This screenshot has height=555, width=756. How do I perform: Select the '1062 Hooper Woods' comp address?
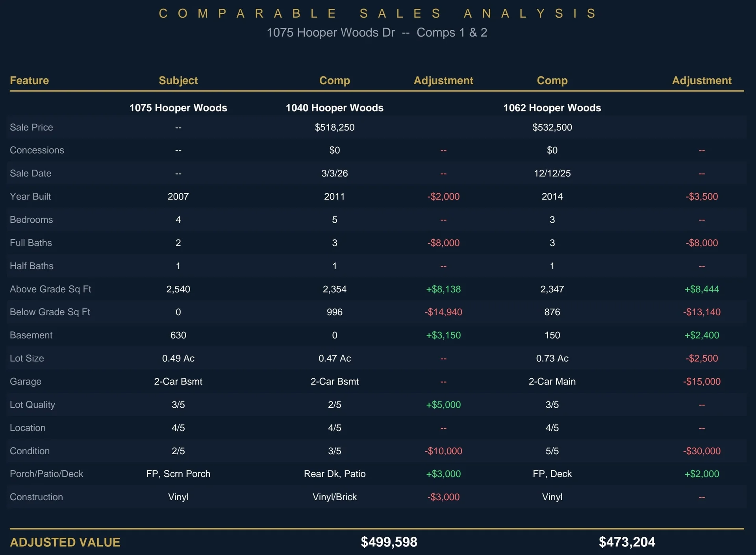click(x=552, y=108)
